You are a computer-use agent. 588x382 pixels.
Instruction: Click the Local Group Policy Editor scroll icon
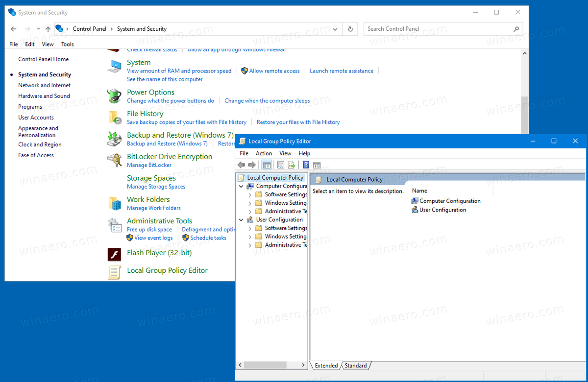pyautogui.click(x=115, y=272)
